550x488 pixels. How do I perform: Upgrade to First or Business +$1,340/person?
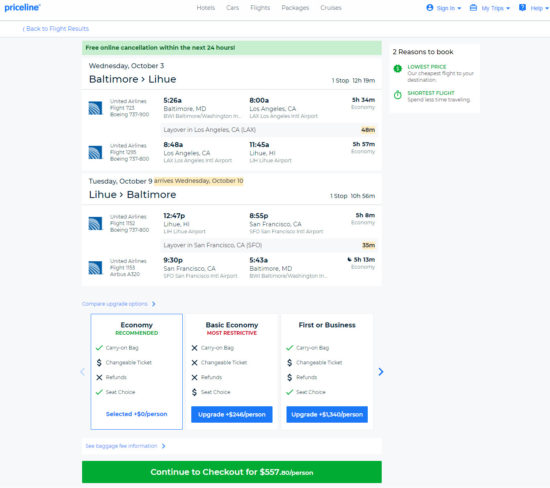point(327,414)
